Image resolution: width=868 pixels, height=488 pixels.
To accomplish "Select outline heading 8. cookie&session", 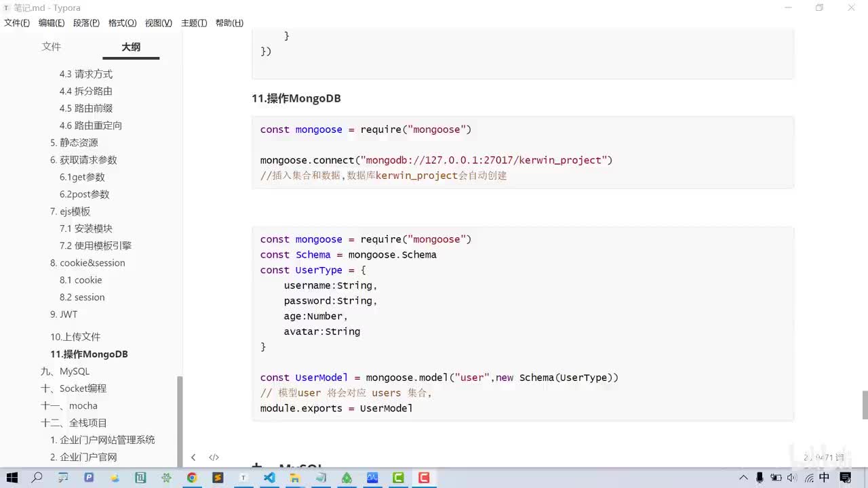I will pos(87,263).
